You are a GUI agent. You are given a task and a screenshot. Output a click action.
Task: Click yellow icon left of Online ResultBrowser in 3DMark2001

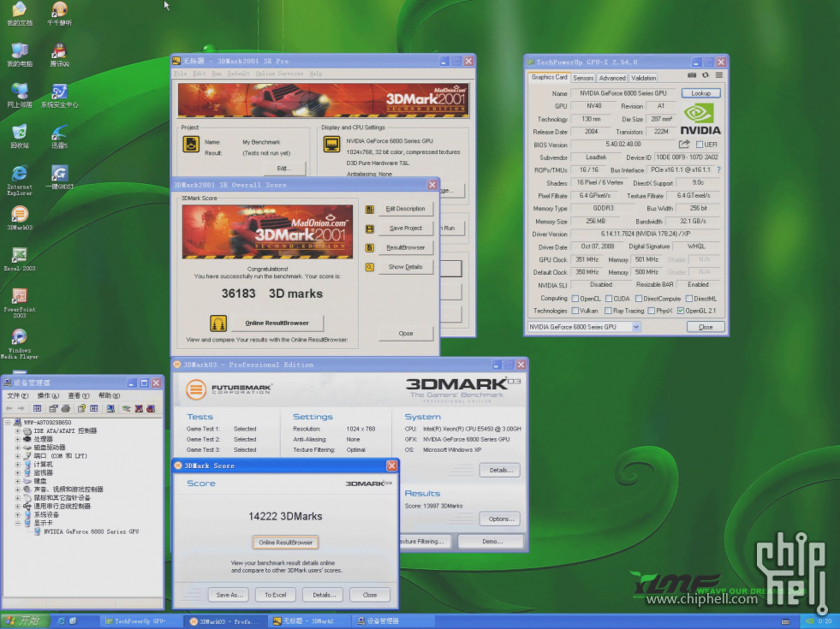tap(218, 323)
